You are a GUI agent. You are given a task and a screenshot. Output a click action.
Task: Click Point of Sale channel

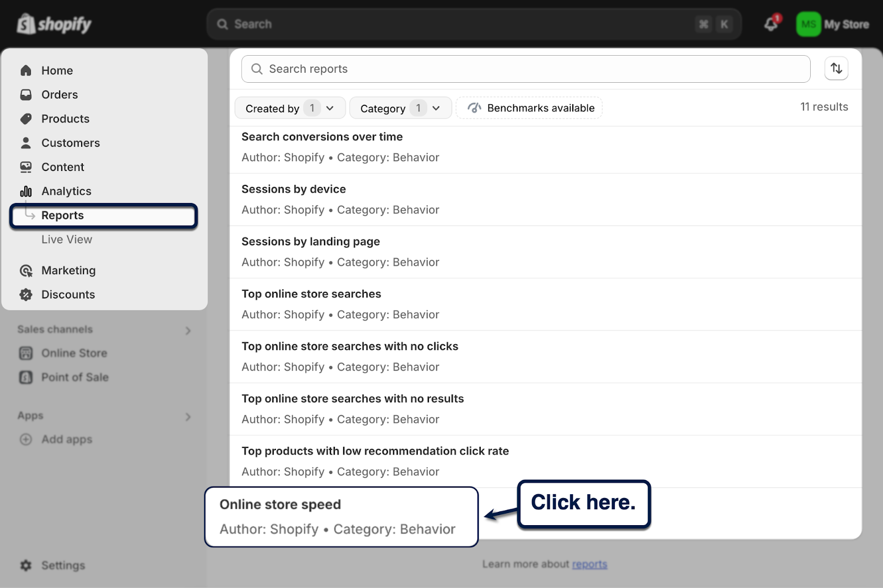point(75,377)
